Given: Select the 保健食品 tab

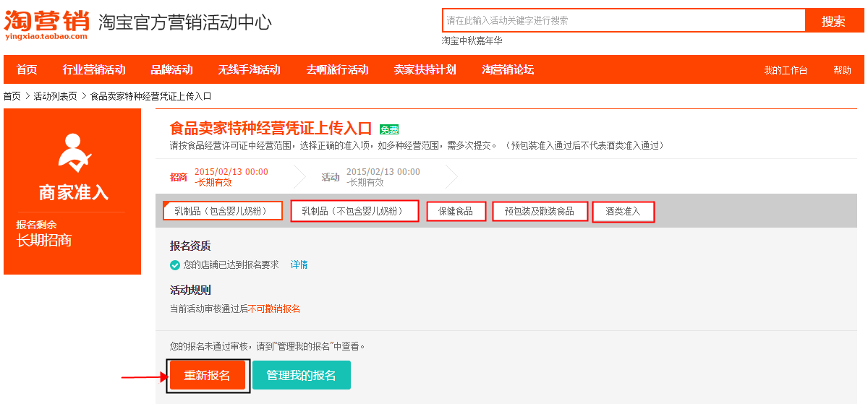Looking at the screenshot, I should click(x=456, y=211).
